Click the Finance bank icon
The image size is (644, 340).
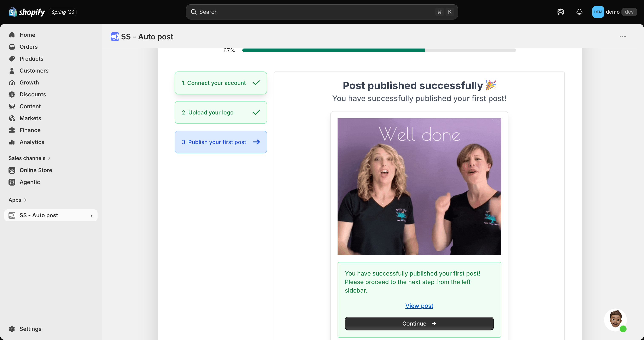point(12,130)
